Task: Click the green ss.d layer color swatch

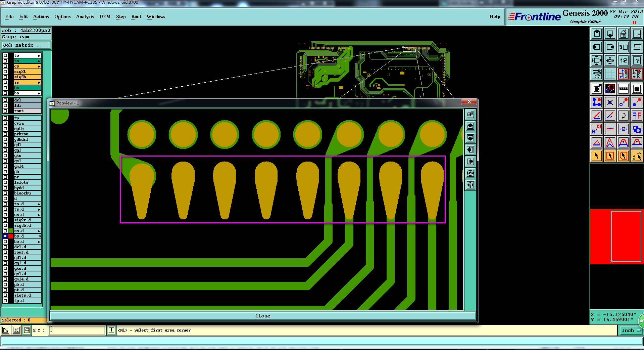Action: click(11, 231)
